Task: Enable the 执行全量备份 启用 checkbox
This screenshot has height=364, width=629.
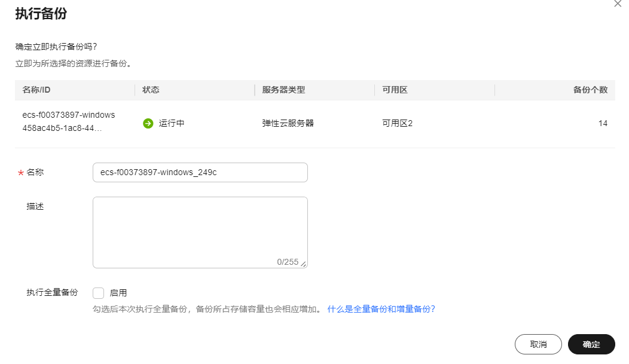Action: click(98, 293)
